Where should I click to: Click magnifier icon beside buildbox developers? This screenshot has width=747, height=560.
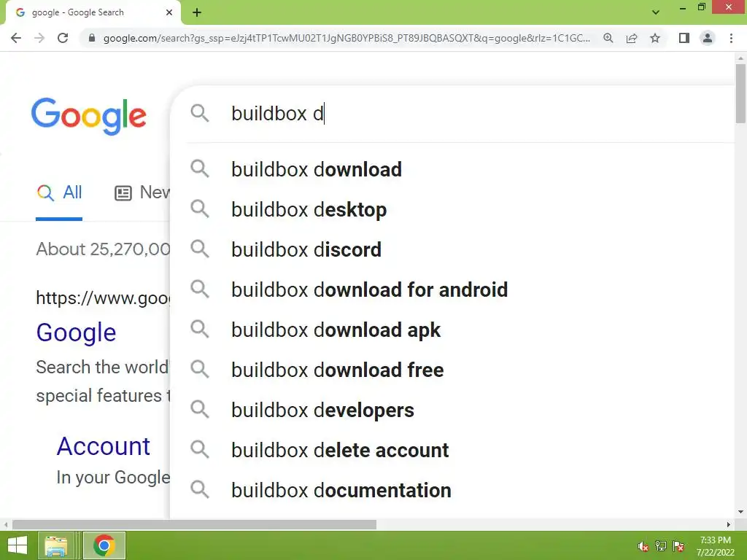click(200, 410)
